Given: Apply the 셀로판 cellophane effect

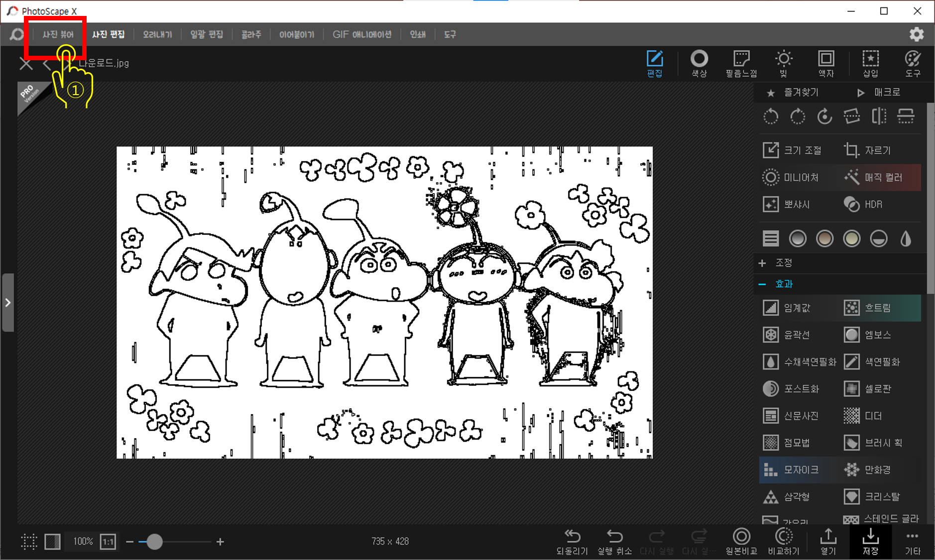Looking at the screenshot, I should (x=867, y=388).
